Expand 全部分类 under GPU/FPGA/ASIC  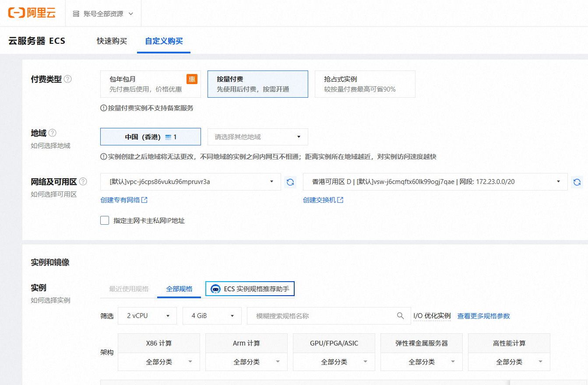tap(334, 362)
